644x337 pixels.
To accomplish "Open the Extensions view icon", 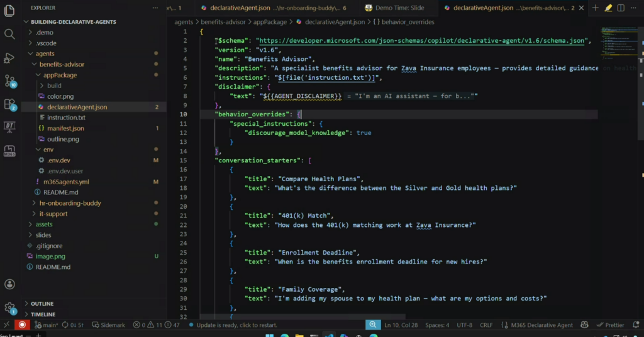I will (x=9, y=104).
